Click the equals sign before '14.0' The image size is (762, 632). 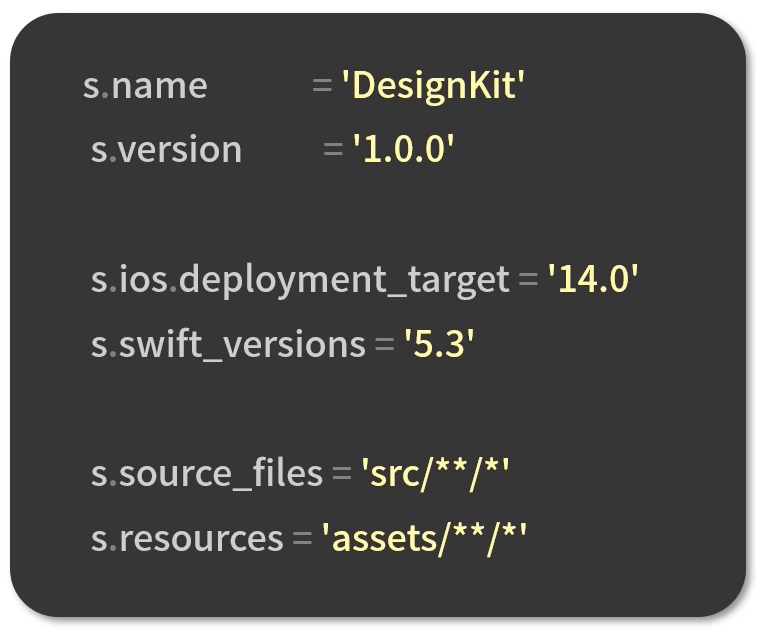coord(528,279)
